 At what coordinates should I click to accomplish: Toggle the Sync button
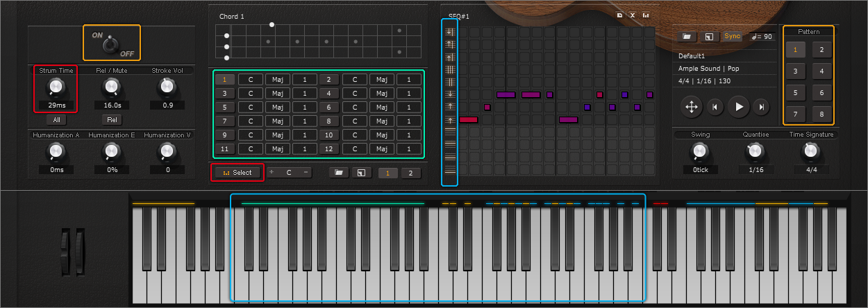732,37
